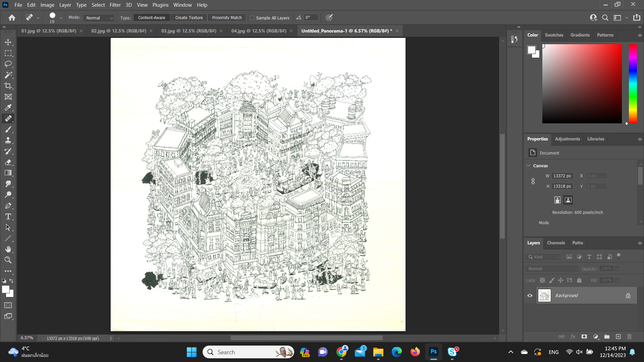
Task: Select the Gradient tool
Action: pos(8,173)
